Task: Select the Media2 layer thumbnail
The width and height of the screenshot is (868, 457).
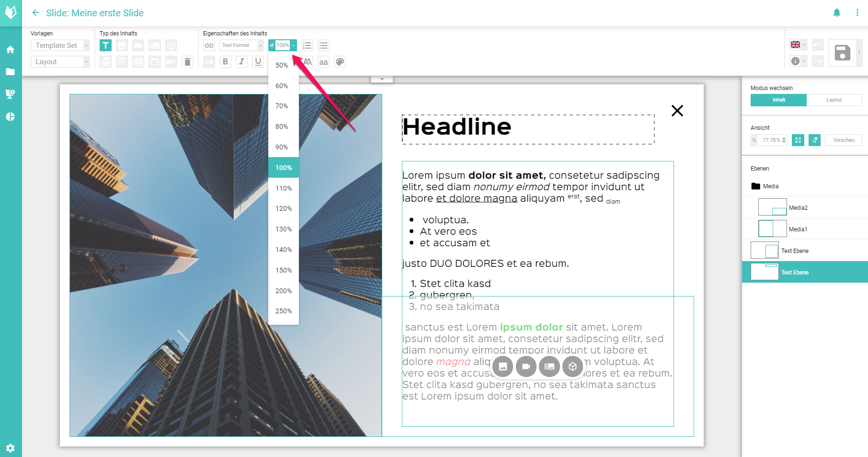Action: (x=772, y=207)
